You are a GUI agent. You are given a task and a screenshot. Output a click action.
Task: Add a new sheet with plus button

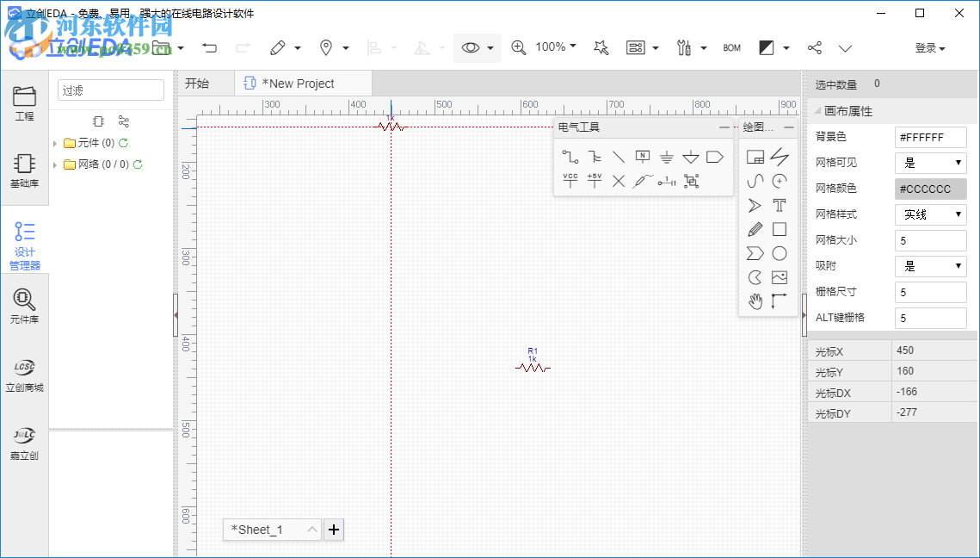[x=334, y=530]
